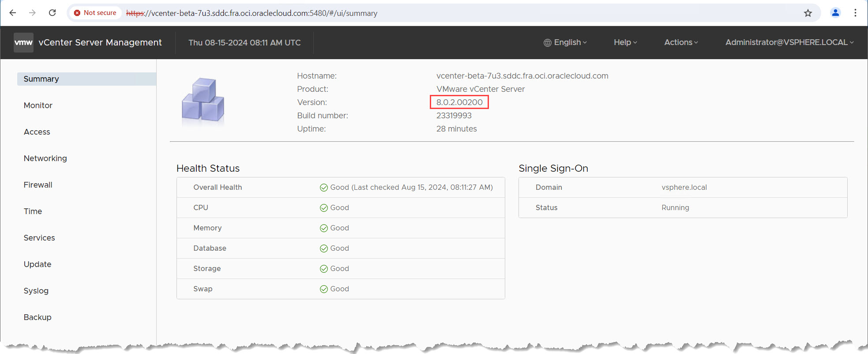868x354 pixels.
Task: Open the English language dropdown
Action: pyautogui.click(x=565, y=42)
